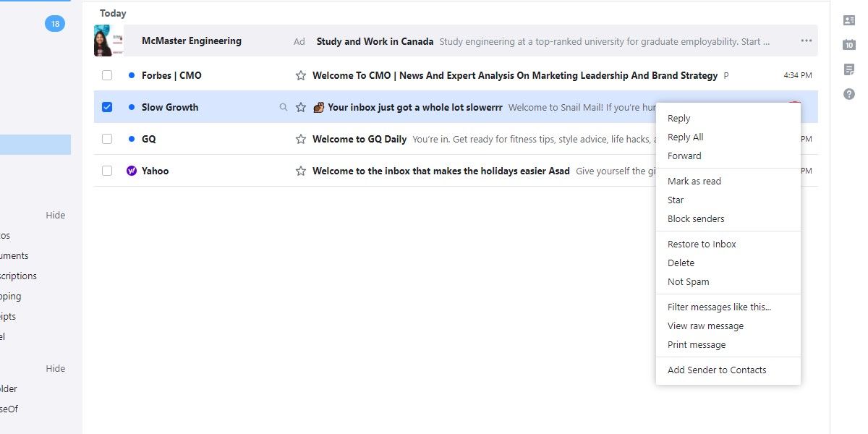Star the GQ Daily email

point(300,139)
